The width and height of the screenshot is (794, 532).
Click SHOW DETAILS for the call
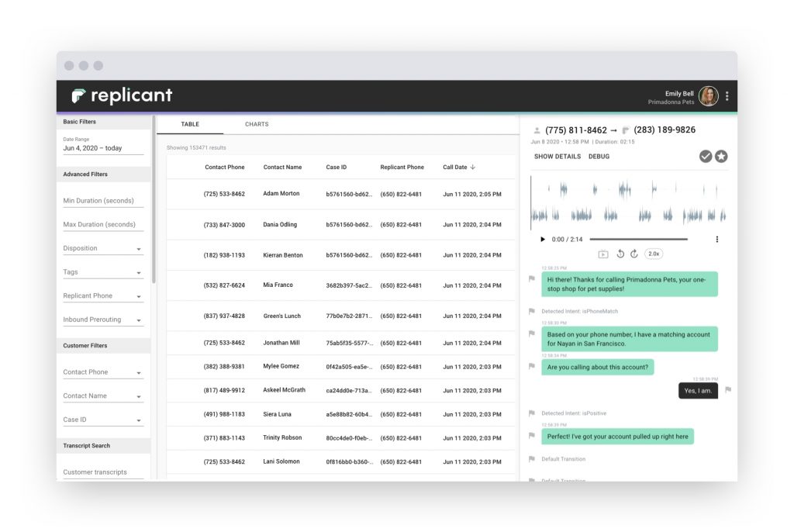pyautogui.click(x=558, y=157)
